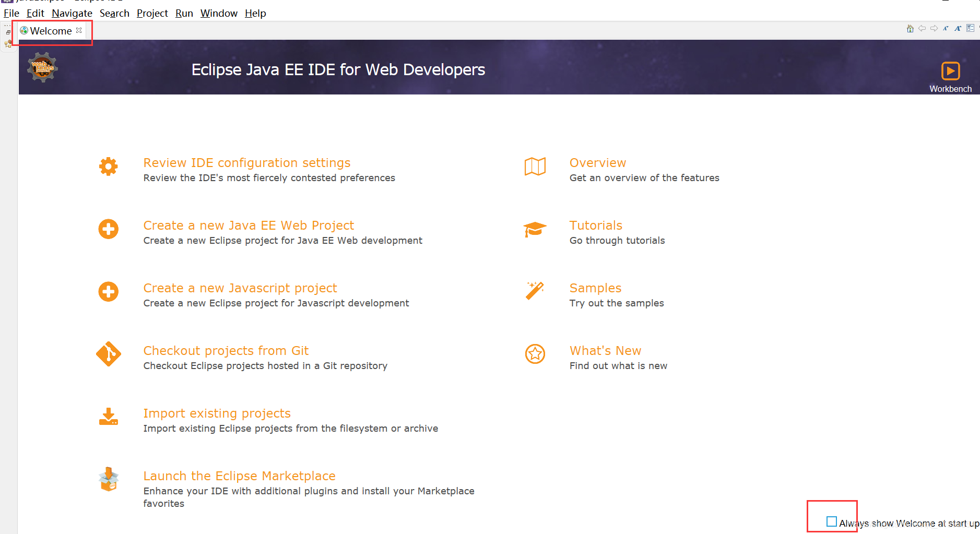Open the Search menu

[114, 13]
